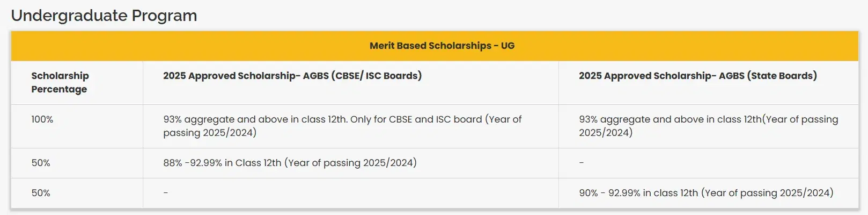Screen dimensions: 868x215
Task: Select the 100% scholarship percentage cell
Action: click(42, 119)
